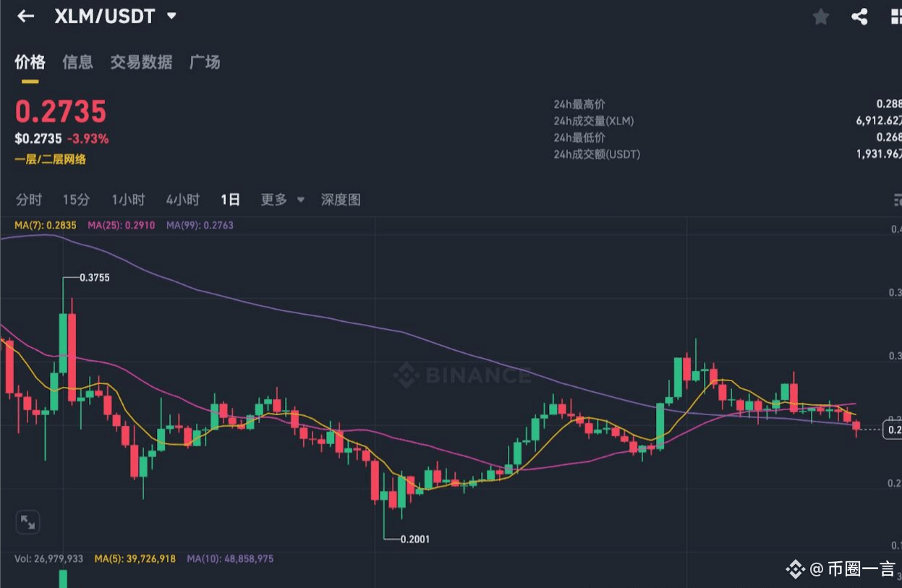Expand chart to fullscreen with arrows icon

click(x=27, y=521)
